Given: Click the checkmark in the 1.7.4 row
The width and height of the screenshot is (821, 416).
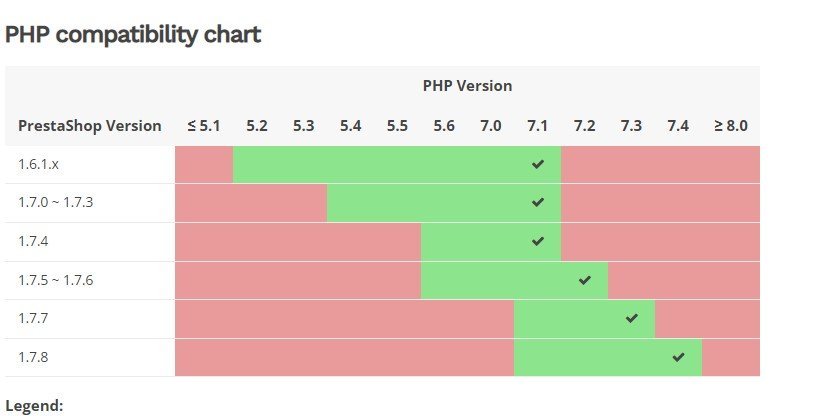Looking at the screenshot, I should [538, 241].
